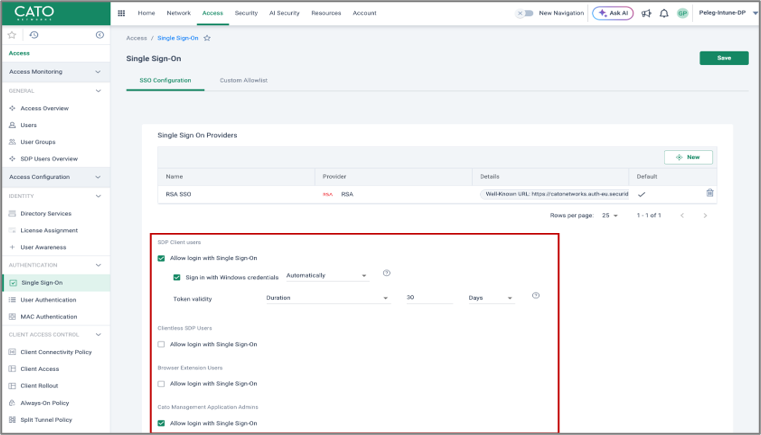Collapse the Access Configuration section
Image resolution: width=761 pixels, height=435 pixels.
click(x=98, y=177)
